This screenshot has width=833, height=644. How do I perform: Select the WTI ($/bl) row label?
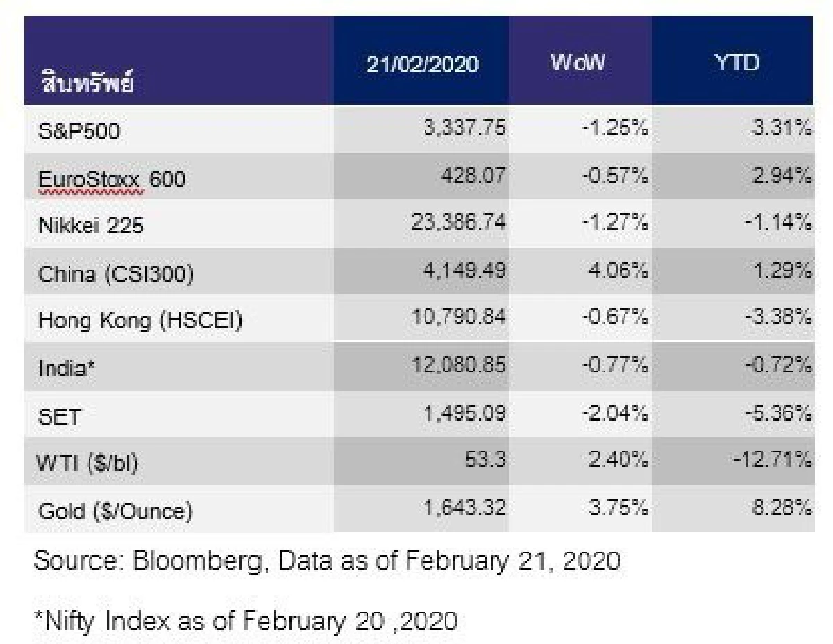click(87, 464)
